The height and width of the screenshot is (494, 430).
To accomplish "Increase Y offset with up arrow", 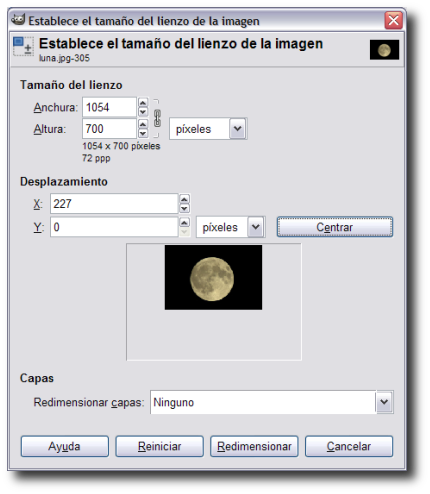I will tap(184, 222).
